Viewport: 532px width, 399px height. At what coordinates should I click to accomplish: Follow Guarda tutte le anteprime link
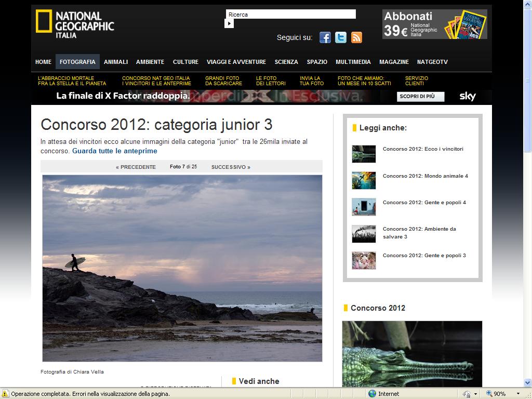click(115, 151)
